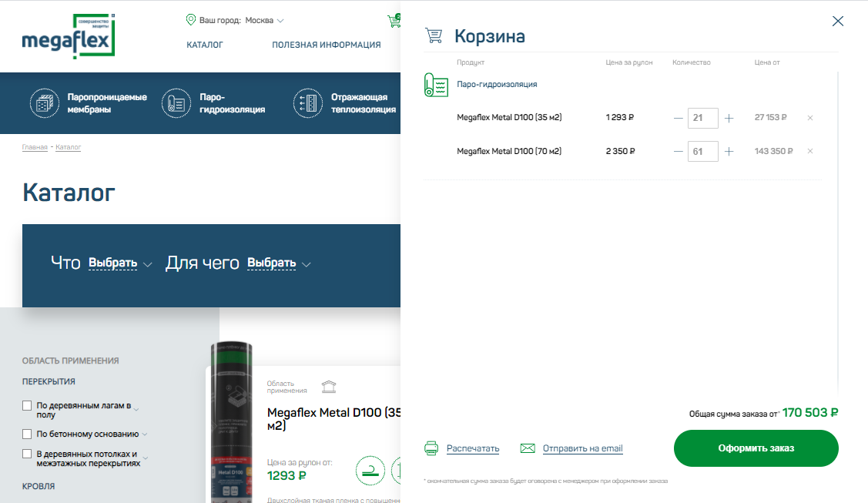Screen dimensions: 868x503
Task: Check В деревянных потолках и межэтажных перекрытиях
Action: (x=26, y=454)
